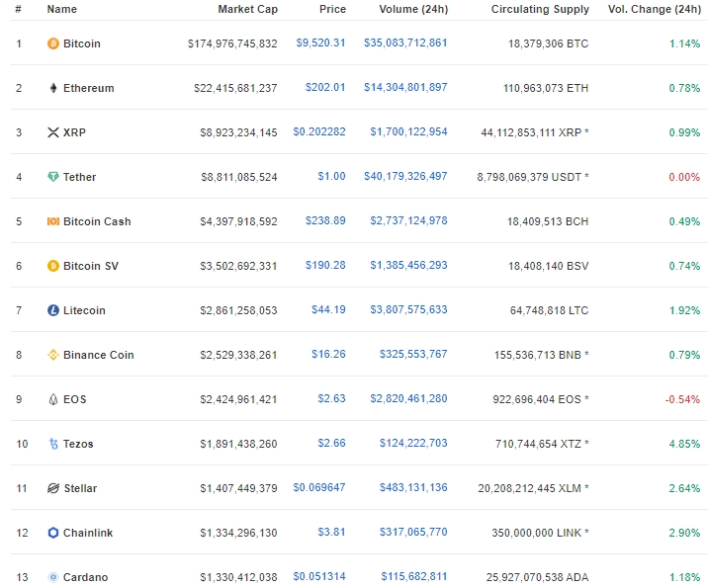Click Litecoin market cap $2,861,258,053
708x588 pixels.
point(239,310)
